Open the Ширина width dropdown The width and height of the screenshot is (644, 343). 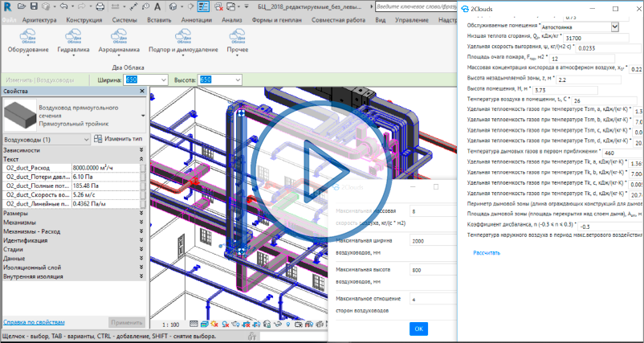(164, 80)
